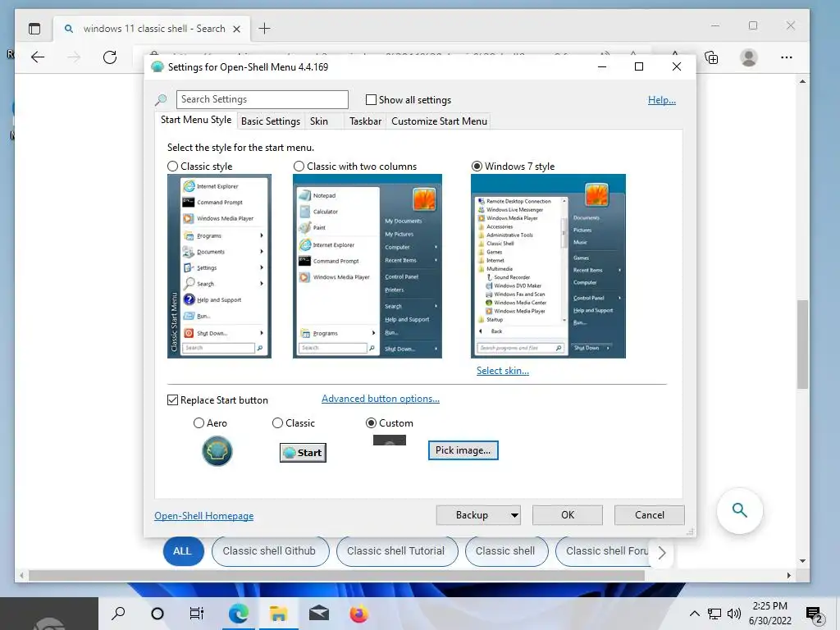Click the browser back arrow
840x630 pixels.
pos(38,57)
